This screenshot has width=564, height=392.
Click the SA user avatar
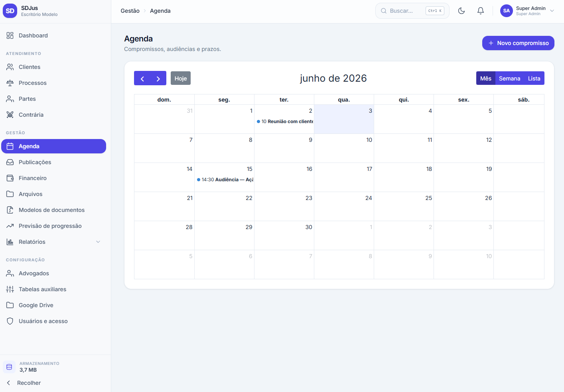[507, 11]
